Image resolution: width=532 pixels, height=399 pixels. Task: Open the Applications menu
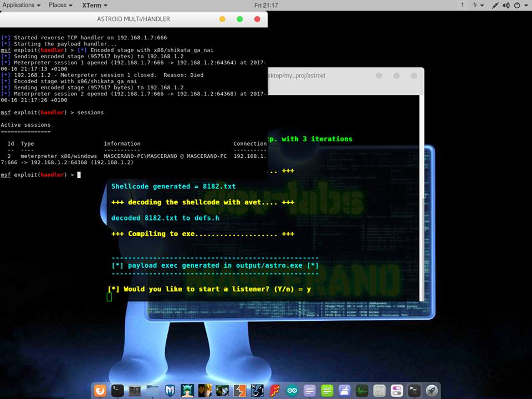pyautogui.click(x=22, y=5)
